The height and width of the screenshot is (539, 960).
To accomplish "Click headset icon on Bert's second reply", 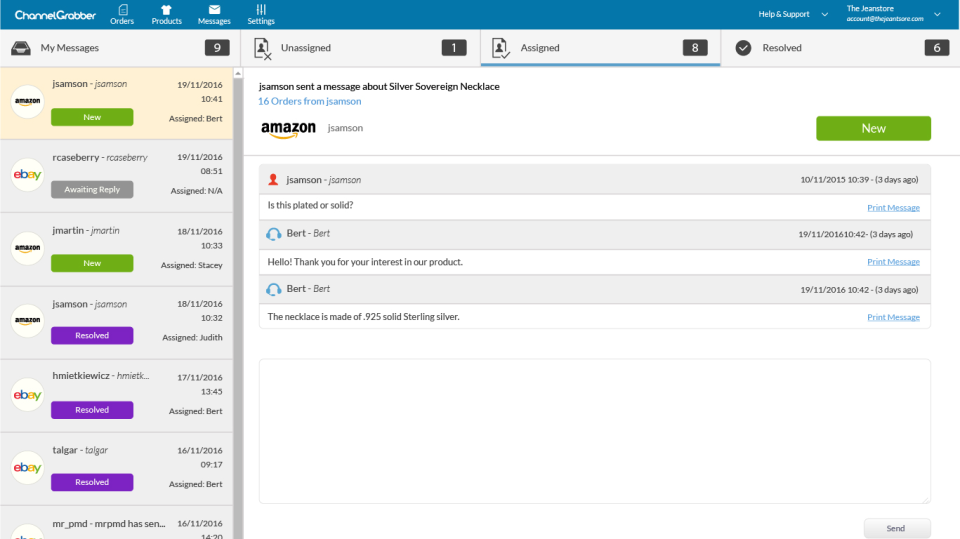I will pos(274,289).
